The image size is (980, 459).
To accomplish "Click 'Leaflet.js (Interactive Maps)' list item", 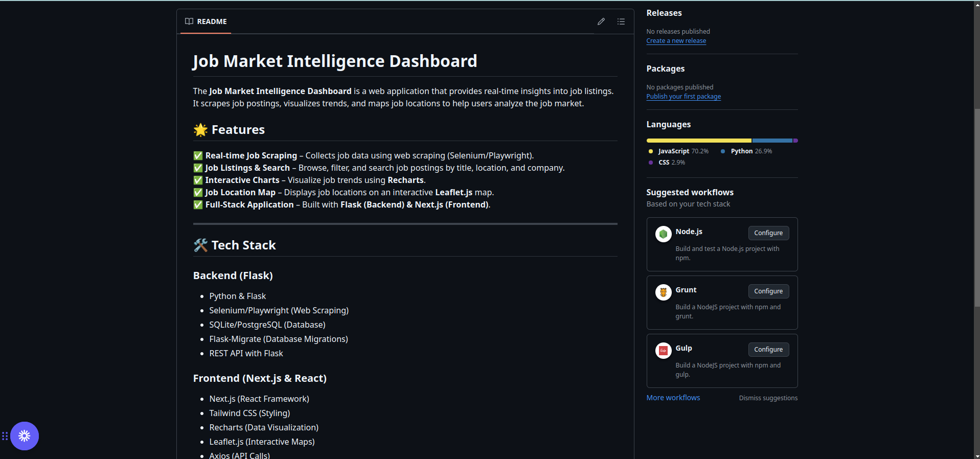I will [262, 442].
